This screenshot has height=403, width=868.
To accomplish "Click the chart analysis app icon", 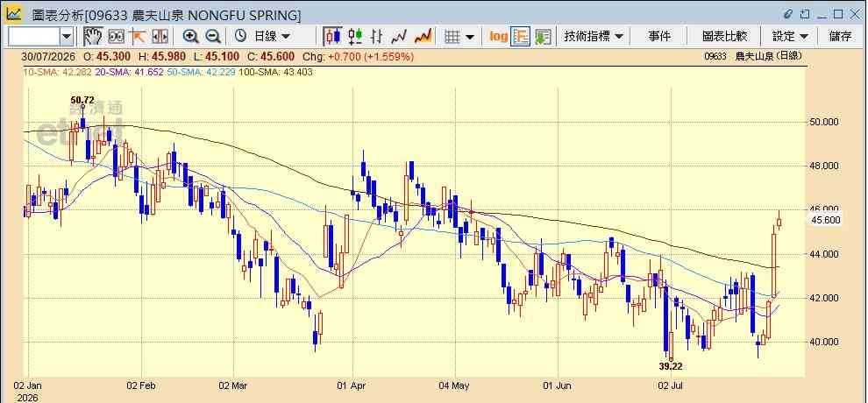I will point(14,14).
